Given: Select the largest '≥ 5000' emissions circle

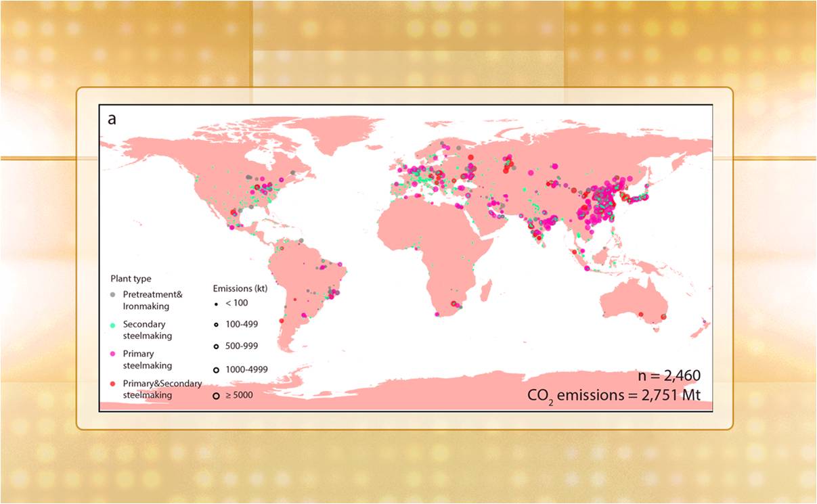Looking at the screenshot, I should (x=216, y=395).
